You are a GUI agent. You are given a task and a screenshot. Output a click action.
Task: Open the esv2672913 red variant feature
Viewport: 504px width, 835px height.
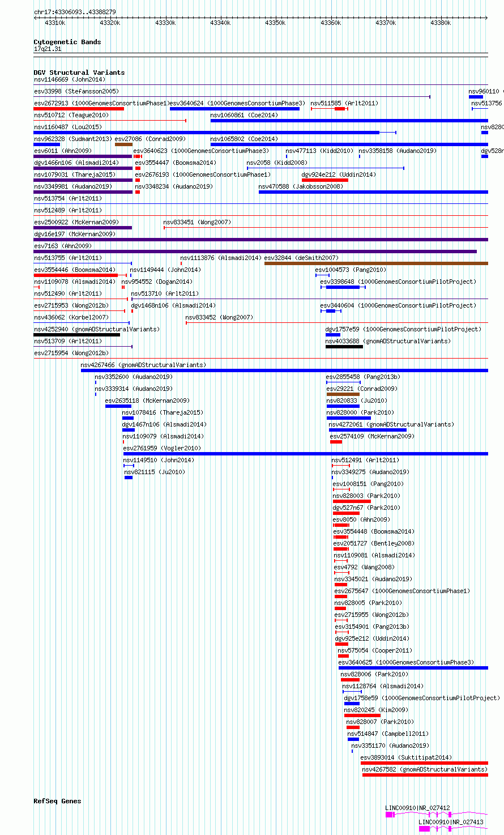coord(79,109)
